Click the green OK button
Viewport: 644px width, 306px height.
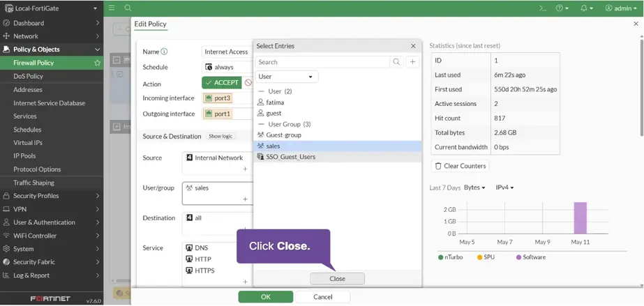pyautogui.click(x=266, y=297)
